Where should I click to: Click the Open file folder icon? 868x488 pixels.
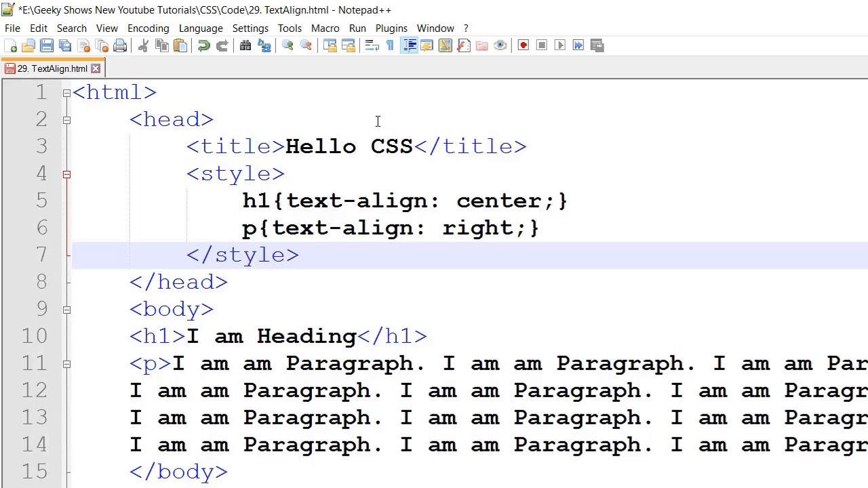click(28, 45)
